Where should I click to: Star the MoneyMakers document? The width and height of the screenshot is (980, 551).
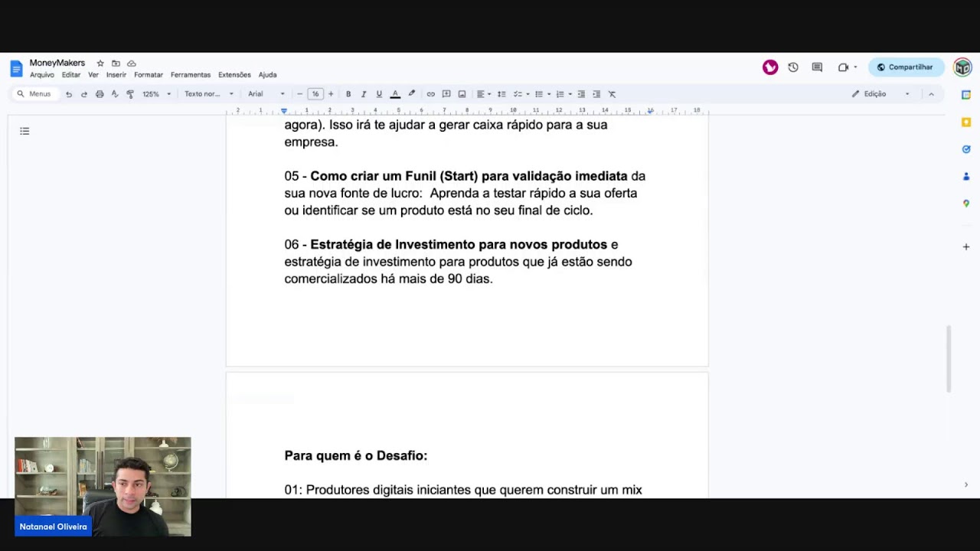[x=100, y=64]
